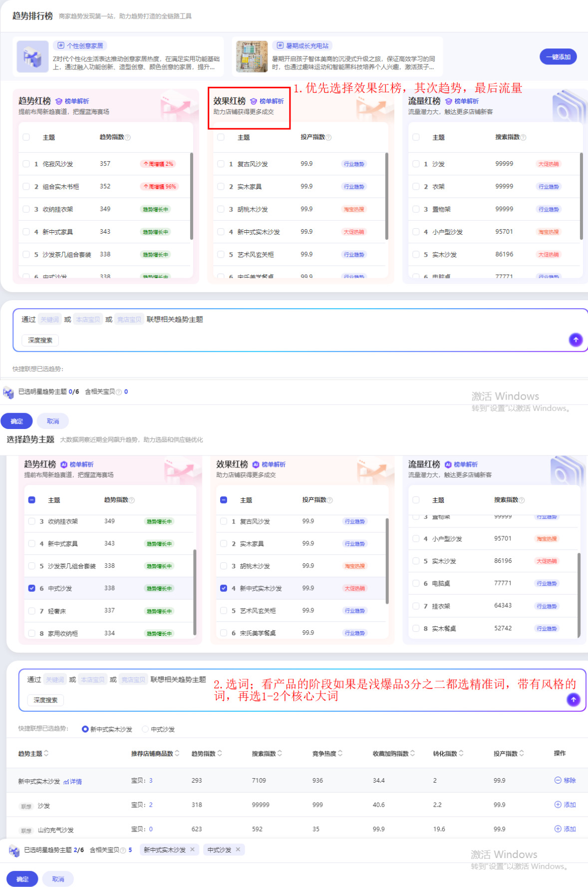
Task: Open the 宝贝 count 2 link for 沙发
Action: tap(151, 805)
